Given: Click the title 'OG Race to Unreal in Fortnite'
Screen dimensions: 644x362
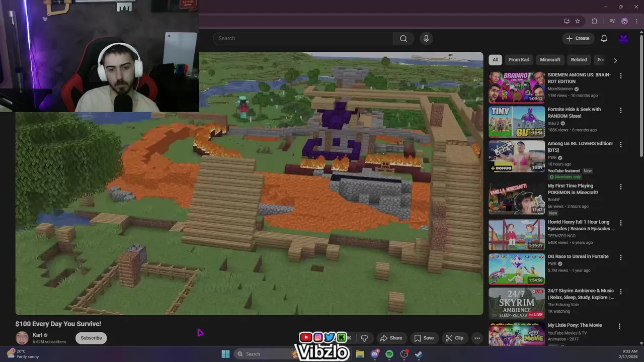Looking at the screenshot, I should click(578, 256).
